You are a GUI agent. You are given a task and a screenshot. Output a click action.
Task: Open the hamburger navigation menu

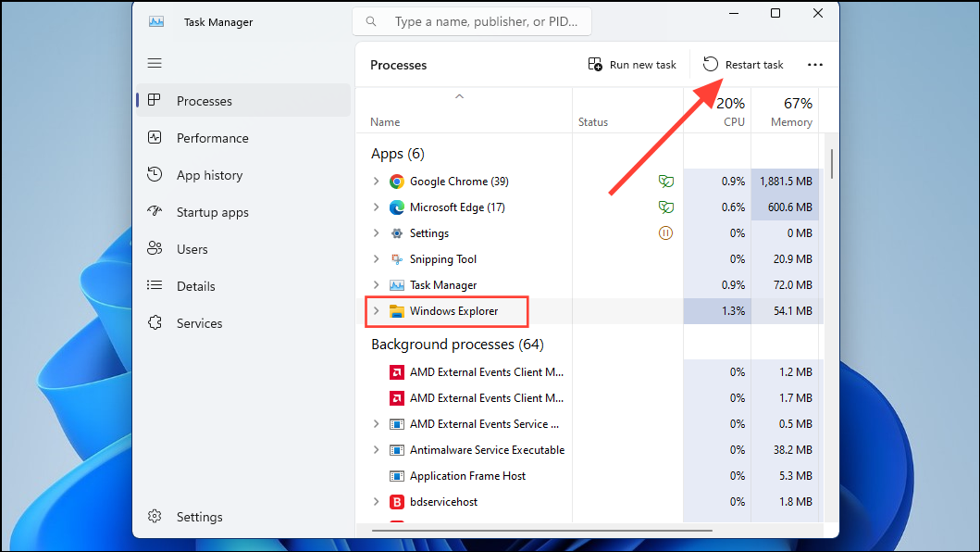pyautogui.click(x=155, y=63)
